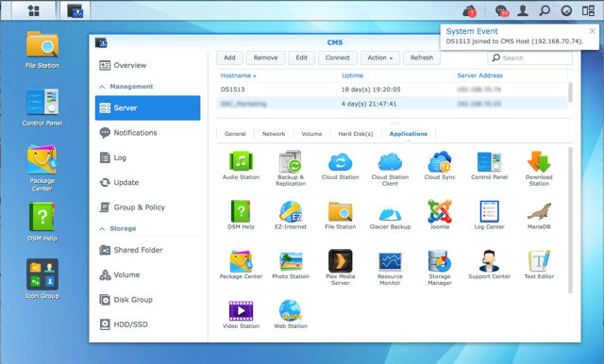604x364 pixels.
Task: Open Shared Folder in the sidebar
Action: [x=147, y=250]
